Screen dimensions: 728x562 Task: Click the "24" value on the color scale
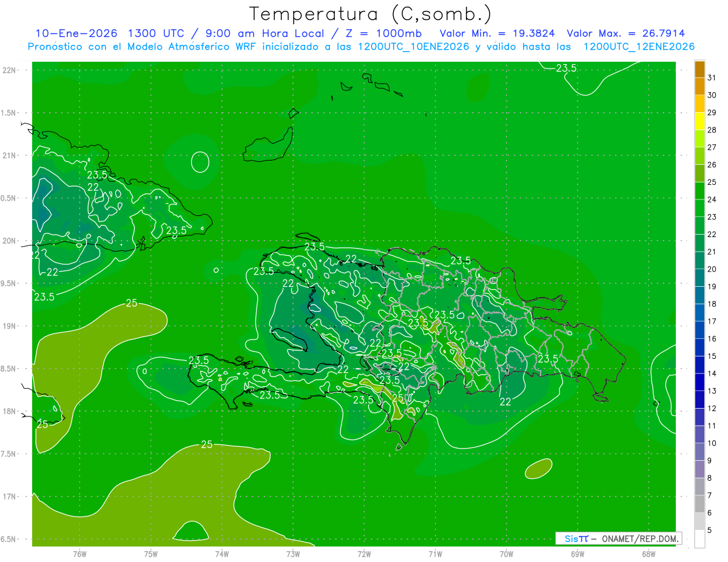712,199
